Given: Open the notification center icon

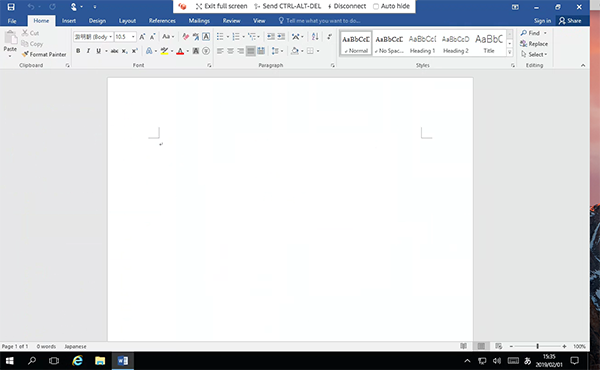Looking at the screenshot, I should point(574,360).
